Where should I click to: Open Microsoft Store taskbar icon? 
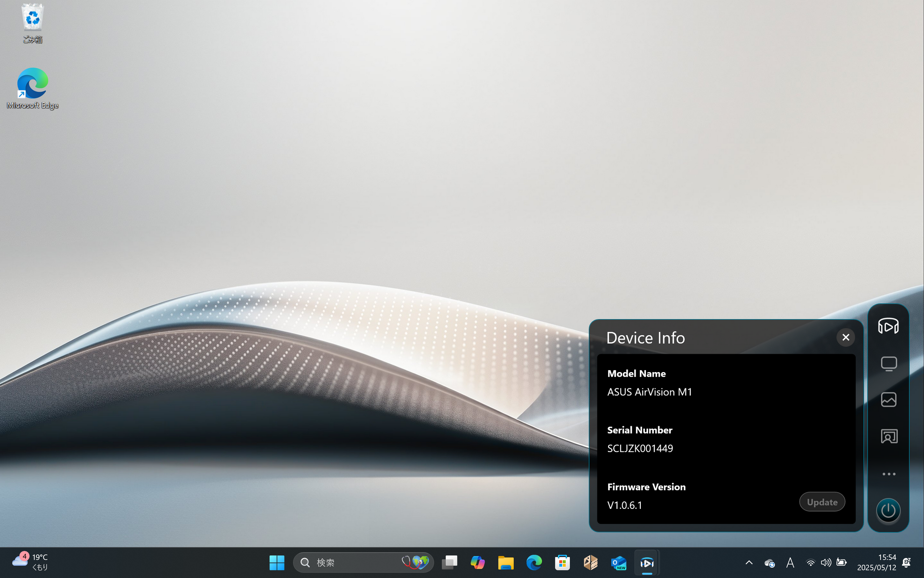click(562, 563)
